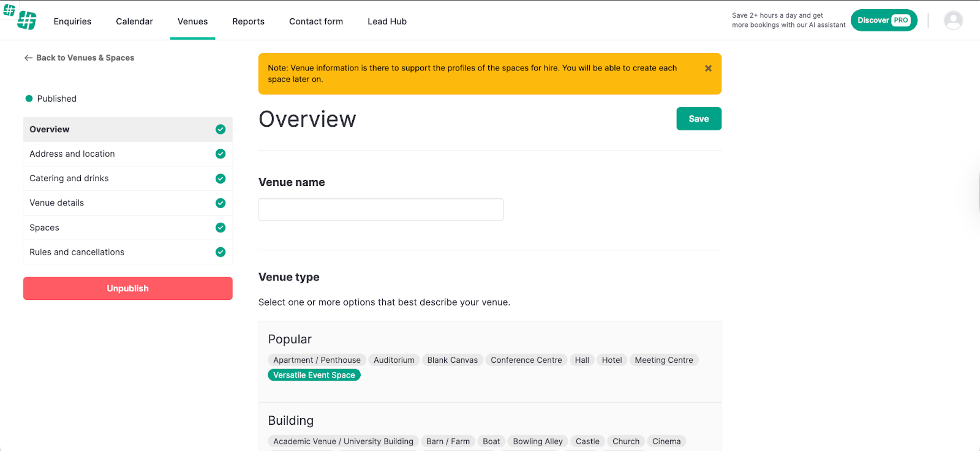Click the back arrow to Venues & Spaces

pos(28,58)
